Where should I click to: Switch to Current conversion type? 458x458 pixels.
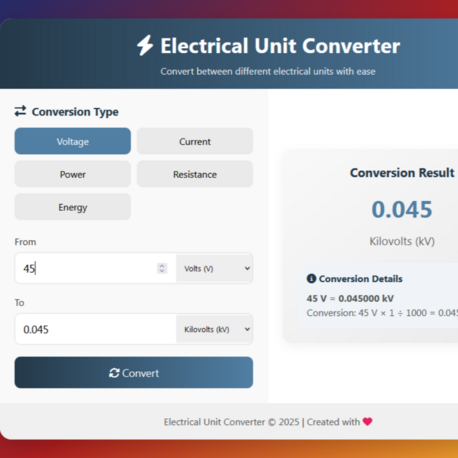tap(195, 141)
